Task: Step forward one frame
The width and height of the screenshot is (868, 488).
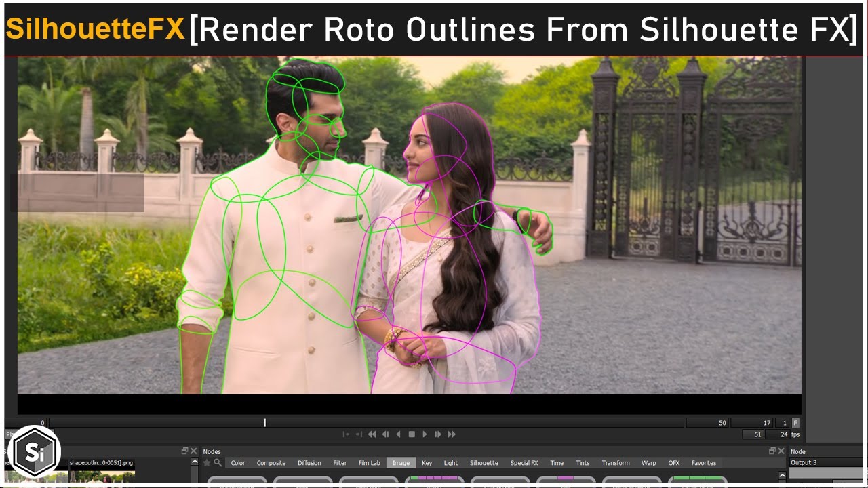Action: (438, 434)
